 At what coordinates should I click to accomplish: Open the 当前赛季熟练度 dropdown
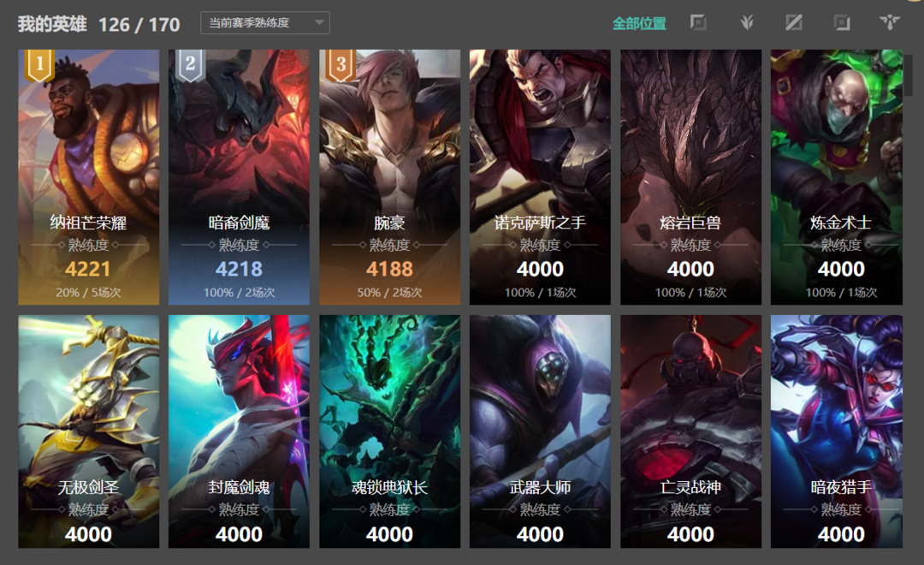pos(265,23)
